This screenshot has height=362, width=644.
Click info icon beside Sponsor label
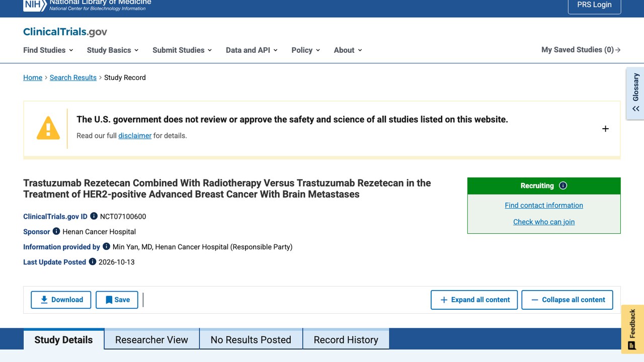[56, 231]
